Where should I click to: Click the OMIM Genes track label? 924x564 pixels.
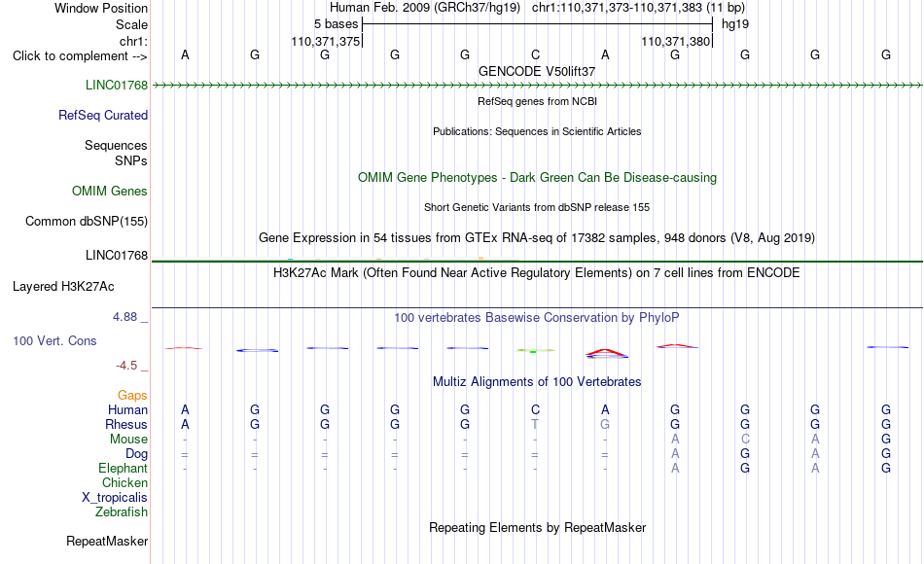click(110, 191)
